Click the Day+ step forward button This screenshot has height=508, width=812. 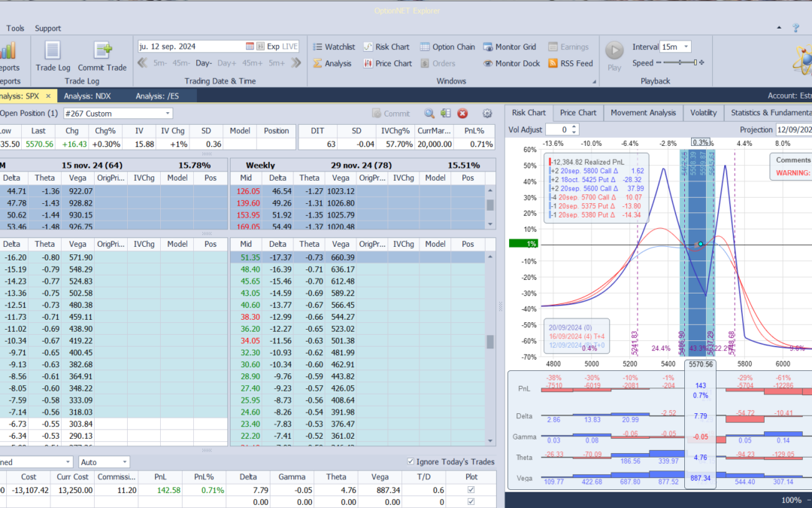coord(226,63)
